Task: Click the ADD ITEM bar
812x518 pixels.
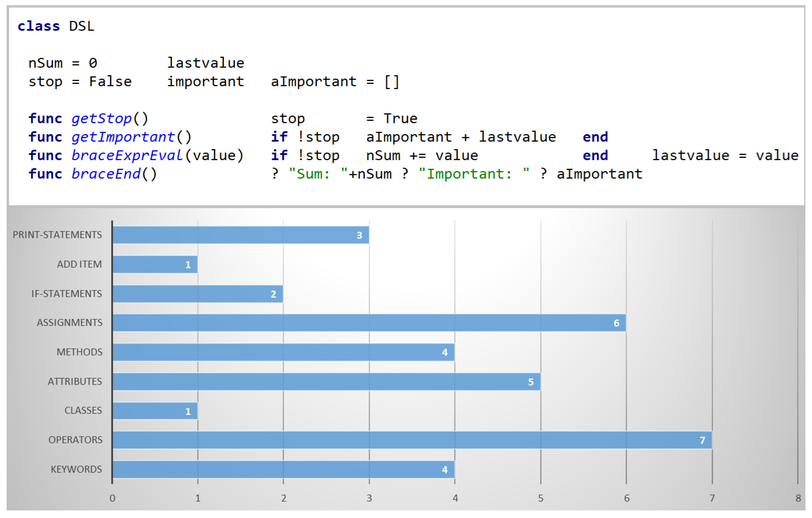Action: 155,264
